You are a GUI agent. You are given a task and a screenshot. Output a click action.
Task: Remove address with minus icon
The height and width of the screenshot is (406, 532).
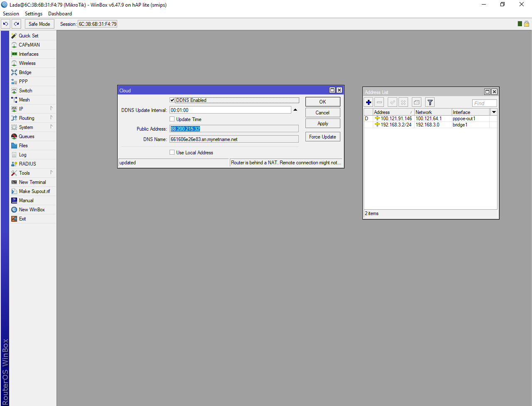(x=379, y=102)
